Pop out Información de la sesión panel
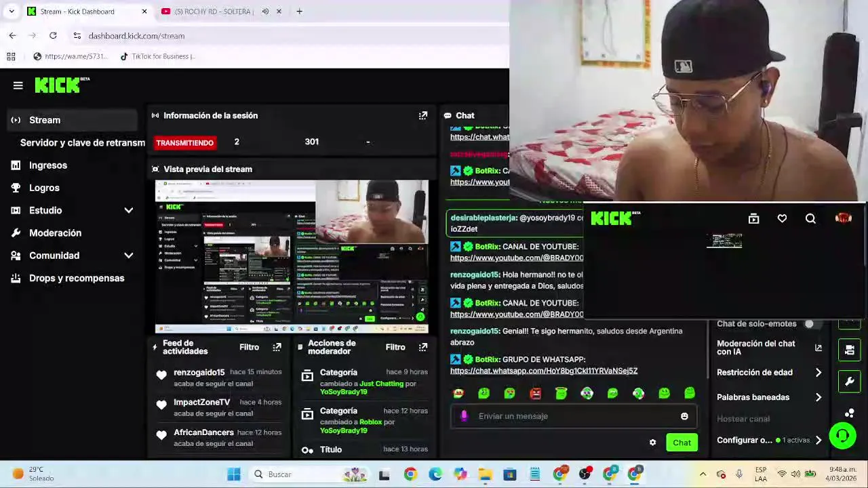Viewport: 868px width, 488px height. [x=423, y=116]
